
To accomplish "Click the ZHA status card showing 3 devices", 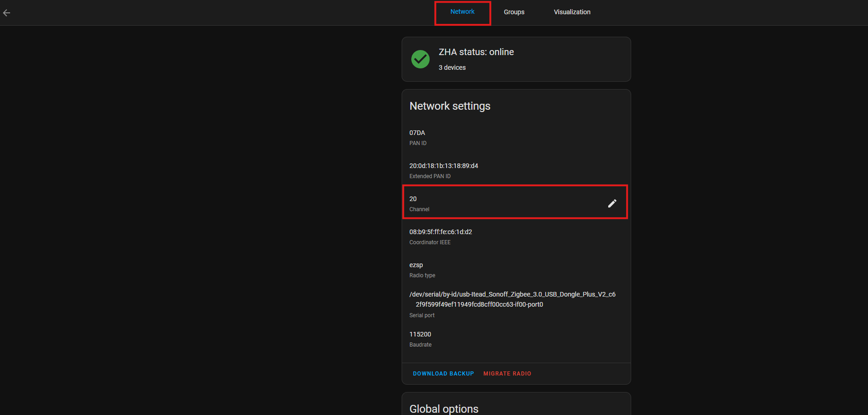I will point(516,59).
